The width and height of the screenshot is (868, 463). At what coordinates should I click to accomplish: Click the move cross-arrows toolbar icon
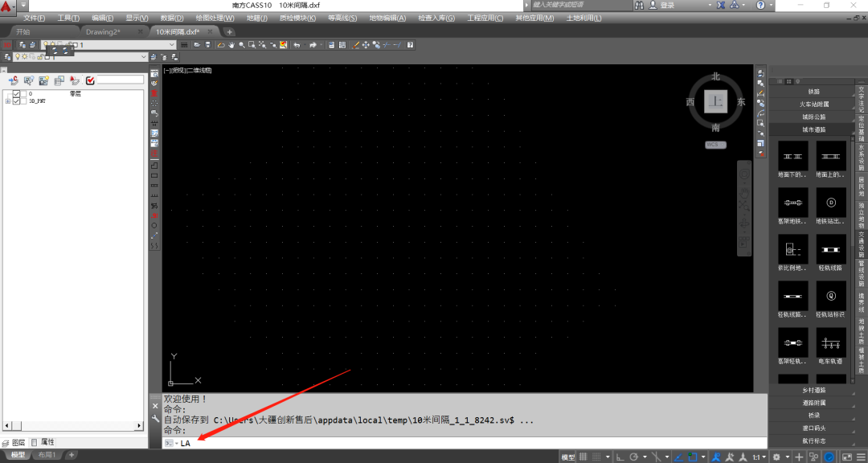click(x=366, y=45)
